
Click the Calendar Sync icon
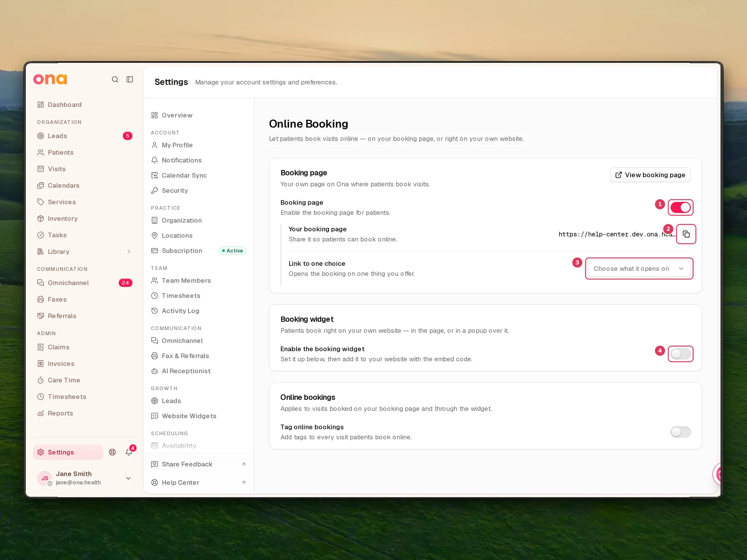(154, 176)
